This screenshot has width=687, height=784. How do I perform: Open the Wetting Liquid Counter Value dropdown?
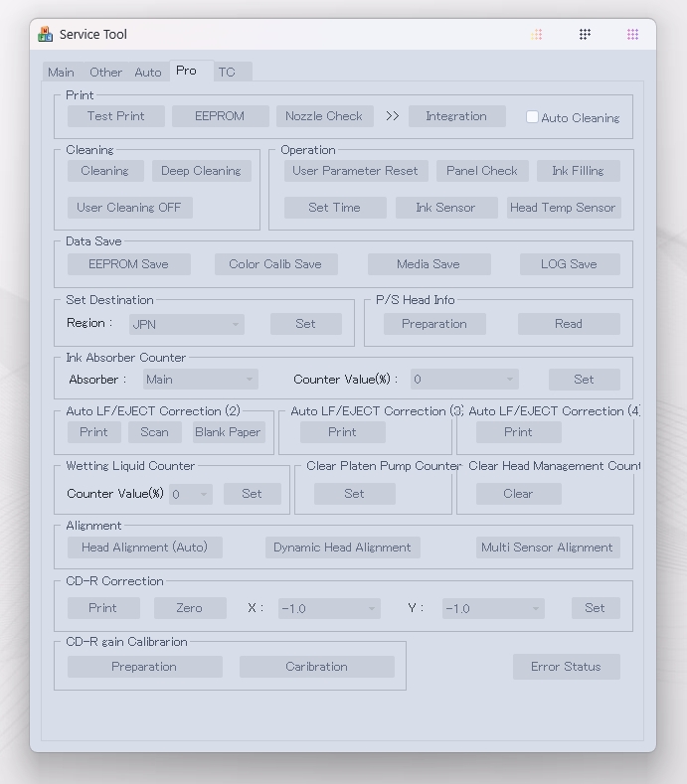(x=190, y=494)
